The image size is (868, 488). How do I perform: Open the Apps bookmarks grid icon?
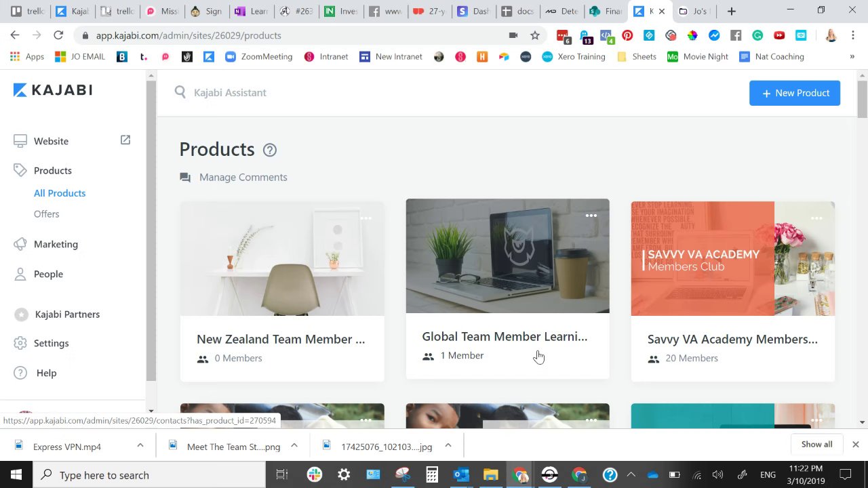15,57
